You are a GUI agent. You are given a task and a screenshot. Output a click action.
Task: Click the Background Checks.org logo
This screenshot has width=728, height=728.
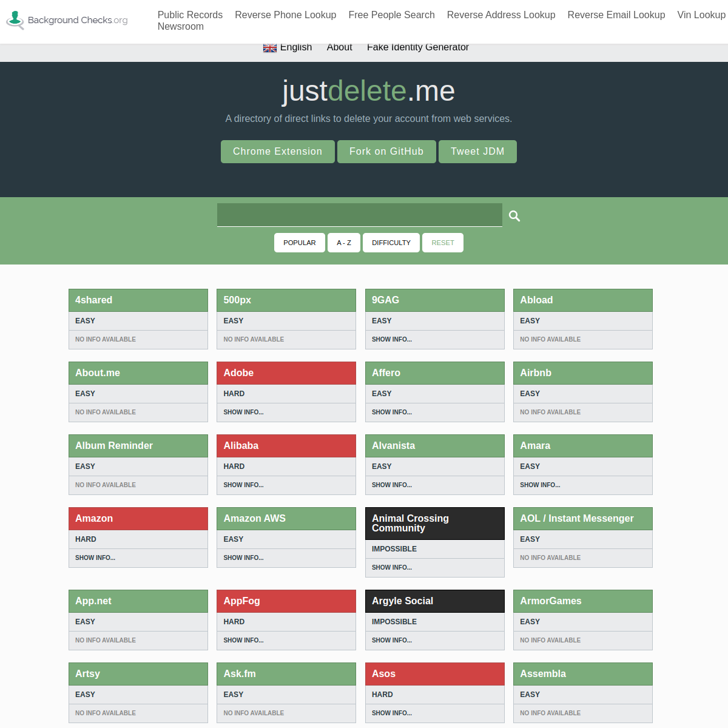pyautogui.click(x=67, y=20)
